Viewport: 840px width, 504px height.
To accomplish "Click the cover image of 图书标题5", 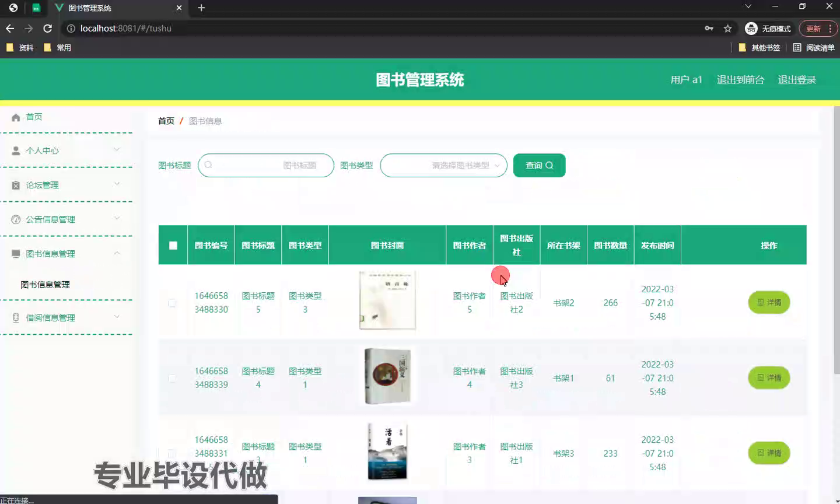I will (x=387, y=300).
